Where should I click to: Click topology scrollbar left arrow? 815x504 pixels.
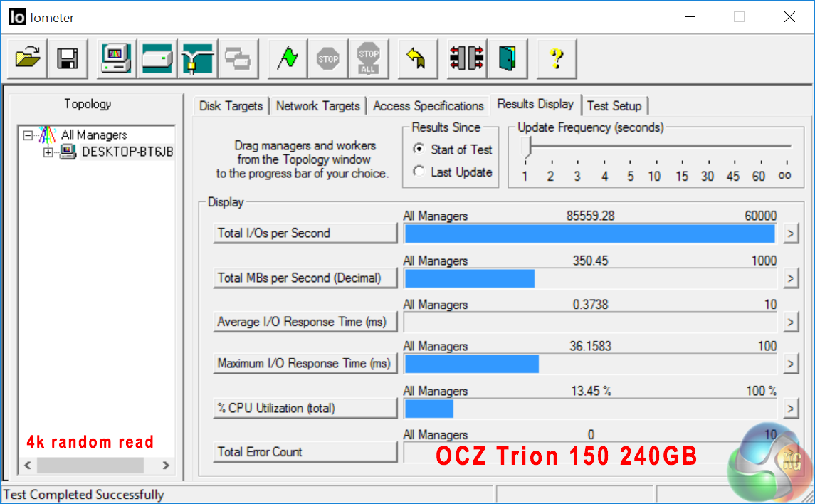tap(28, 466)
